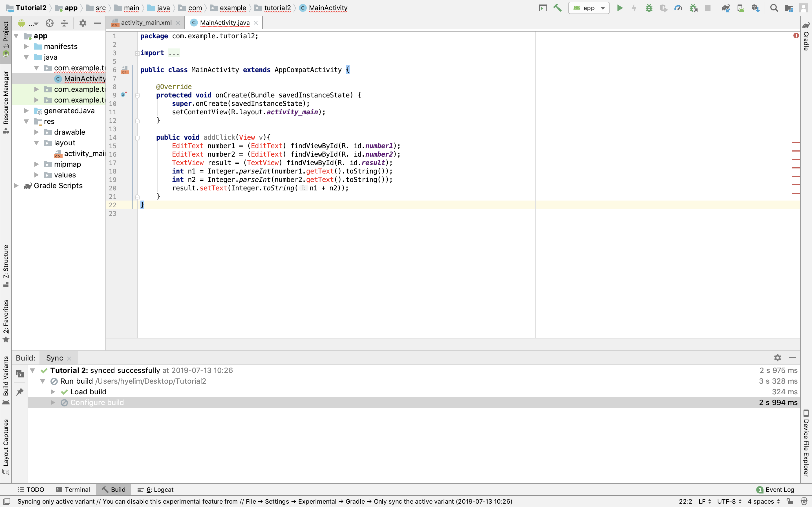Open the Logcat tool window tab
812x507 pixels.
(156, 490)
